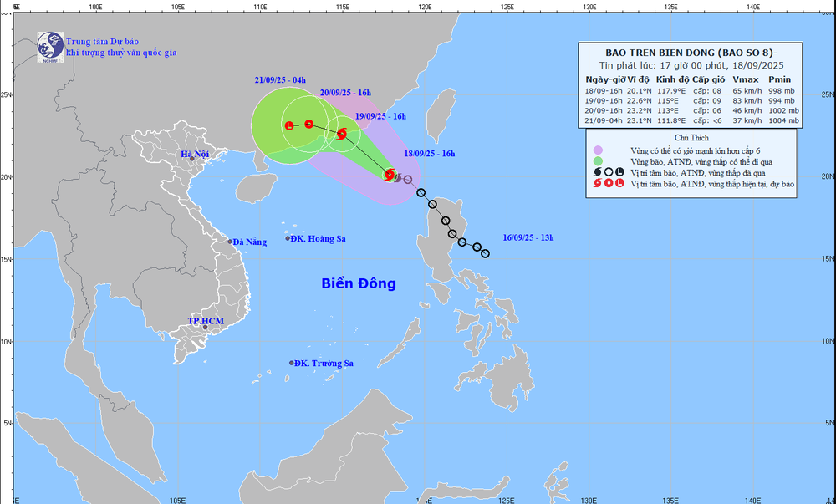The image size is (836, 504).
Task: Click the '19/09-16h' row date cell
Action: 604,100
